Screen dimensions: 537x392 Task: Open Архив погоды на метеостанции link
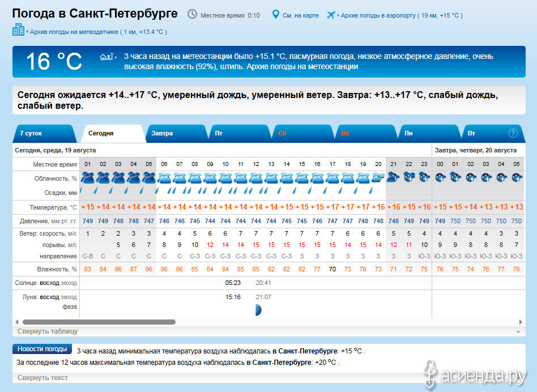click(x=302, y=66)
